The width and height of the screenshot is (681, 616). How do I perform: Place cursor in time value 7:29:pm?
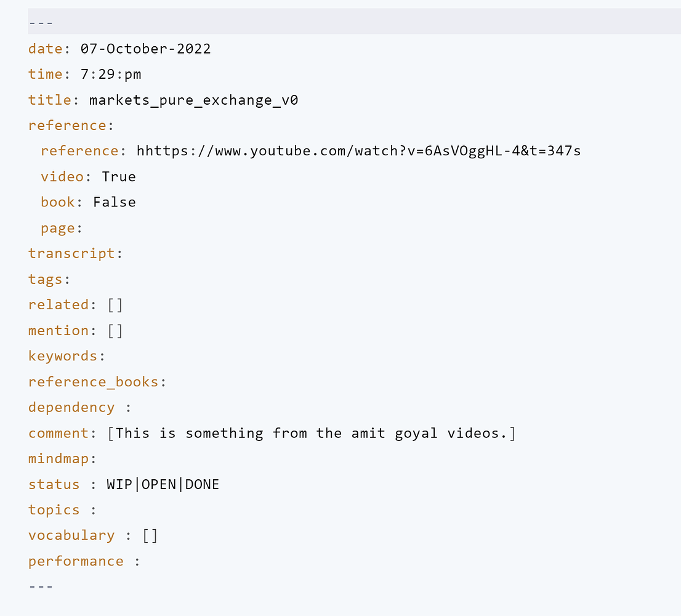point(111,75)
